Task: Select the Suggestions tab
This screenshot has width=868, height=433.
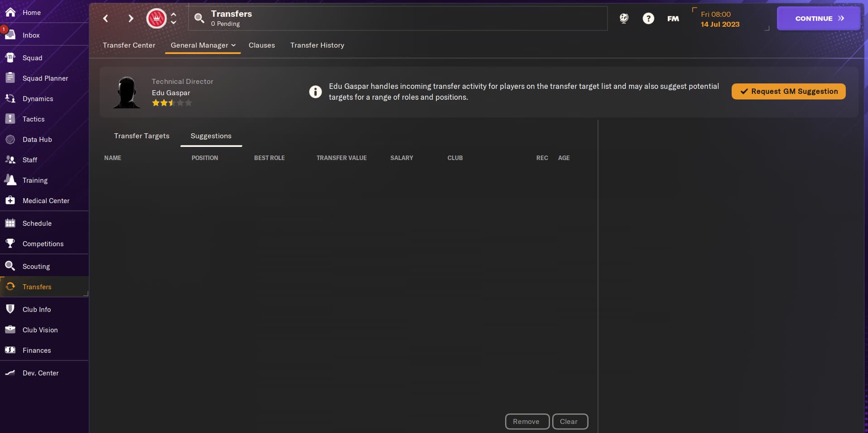Action: click(211, 136)
